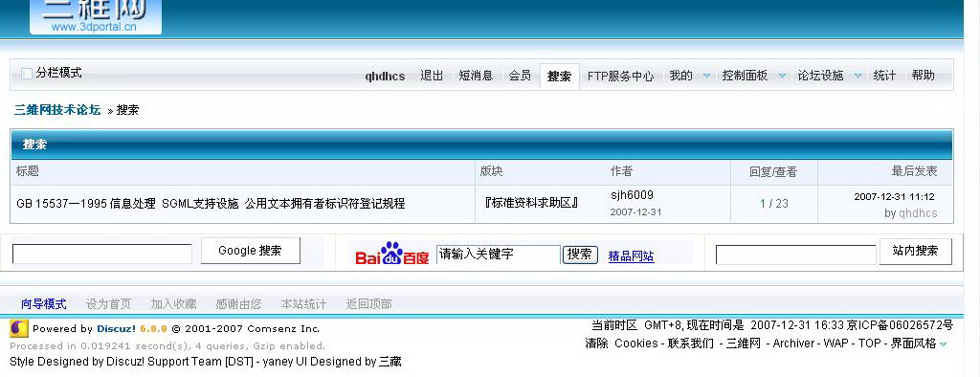Open the 界面风格 dropdown arrow
Screen dimensions: 980x377
943,344
